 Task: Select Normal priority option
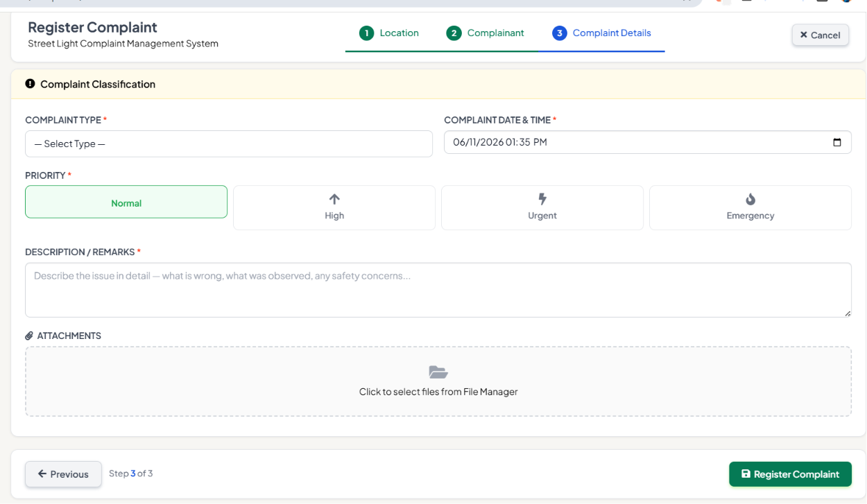tap(126, 202)
